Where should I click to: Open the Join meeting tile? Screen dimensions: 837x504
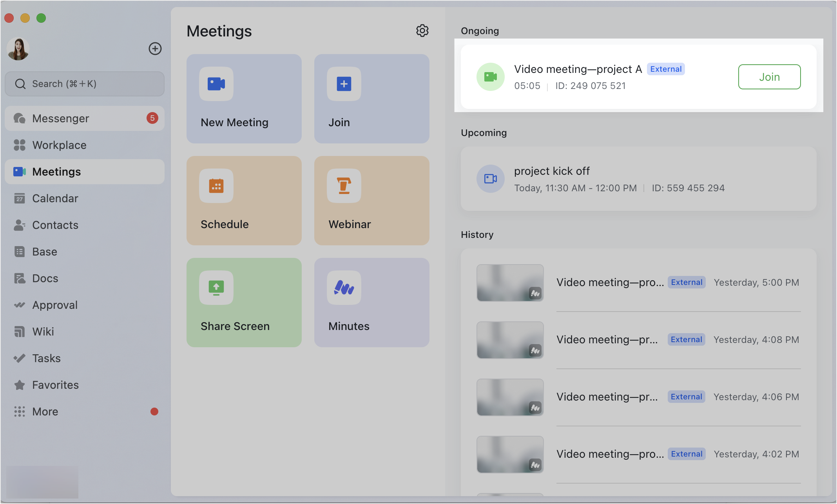[371, 99]
